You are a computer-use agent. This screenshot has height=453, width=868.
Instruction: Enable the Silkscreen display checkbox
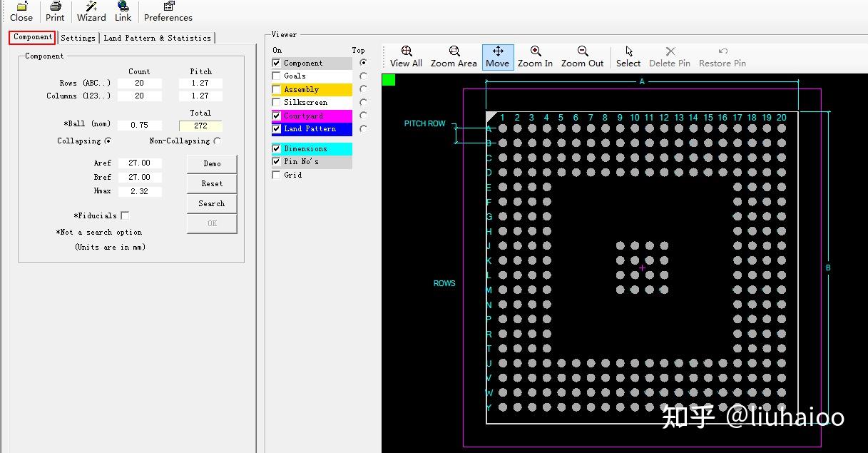276,102
